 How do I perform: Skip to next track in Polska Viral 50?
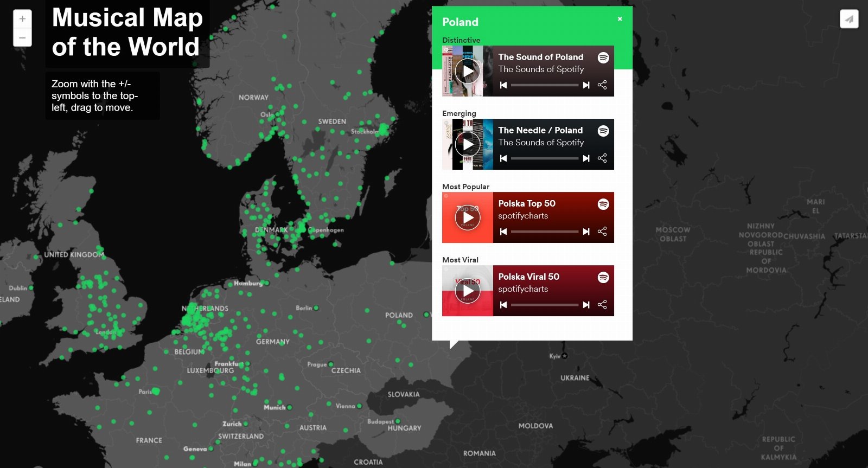[586, 305]
